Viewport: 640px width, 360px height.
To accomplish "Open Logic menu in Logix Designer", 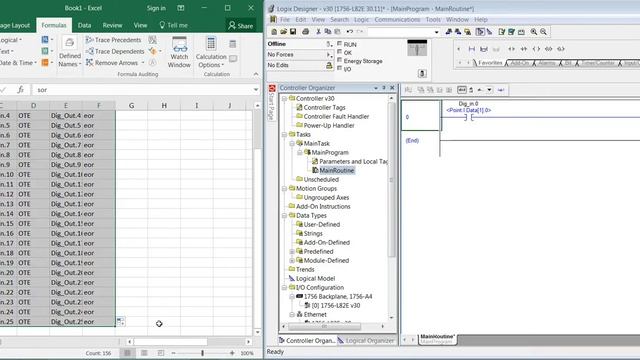I will click(361, 20).
